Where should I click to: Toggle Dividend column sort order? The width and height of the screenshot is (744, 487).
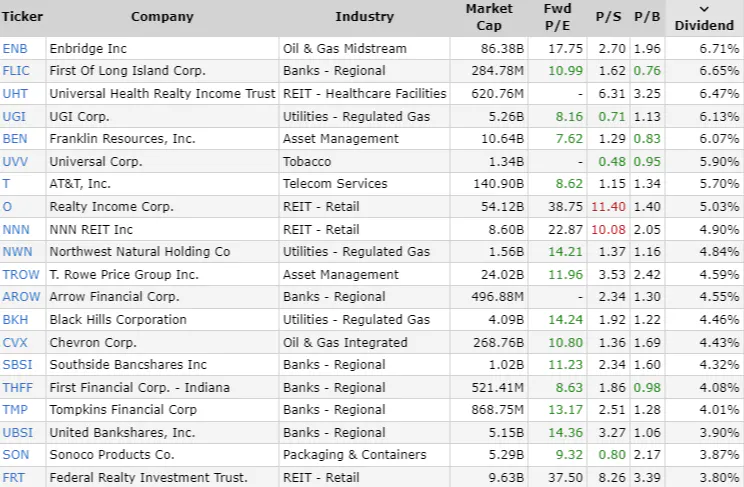click(x=704, y=19)
